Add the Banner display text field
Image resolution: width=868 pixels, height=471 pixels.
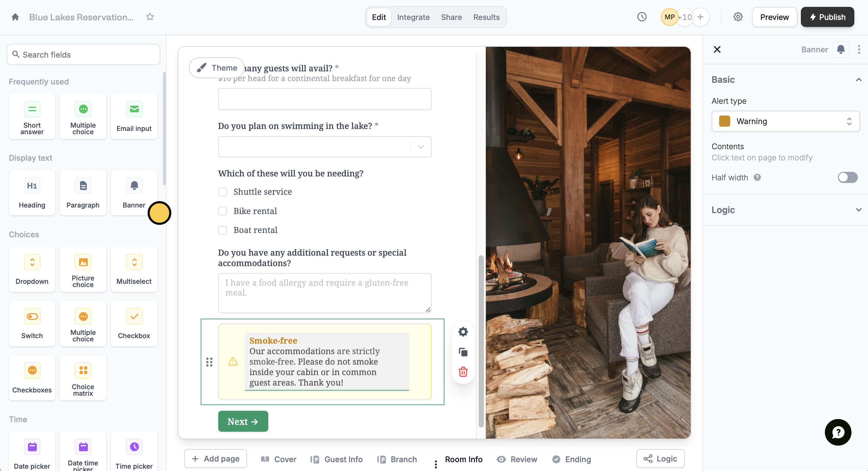point(134,193)
